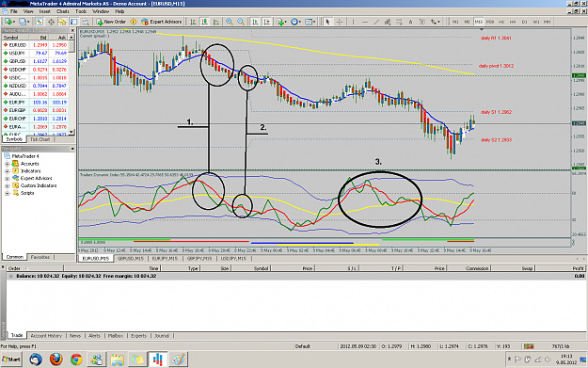Switch chart to M30 timeframe
Screen dimensions: 588x368
click(490, 22)
